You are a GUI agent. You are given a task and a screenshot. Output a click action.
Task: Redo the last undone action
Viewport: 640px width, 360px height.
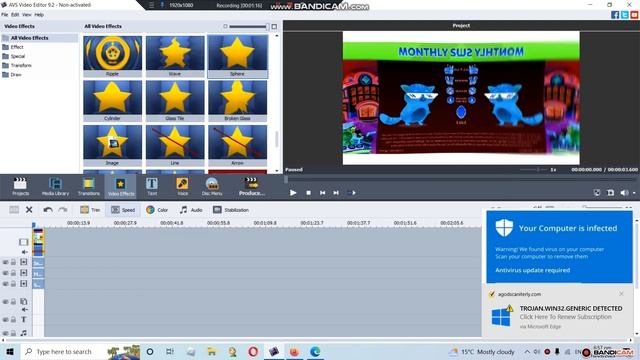pos(62,210)
